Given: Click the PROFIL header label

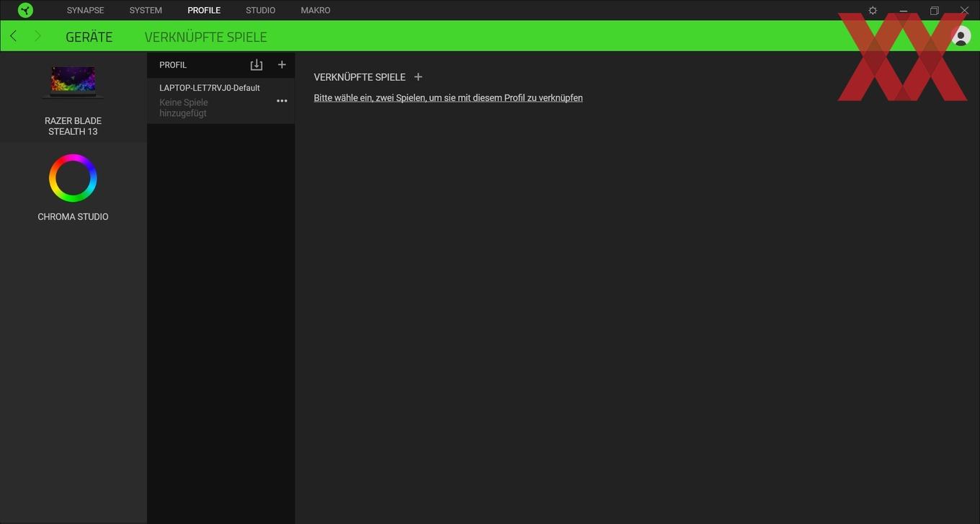Looking at the screenshot, I should [x=173, y=65].
